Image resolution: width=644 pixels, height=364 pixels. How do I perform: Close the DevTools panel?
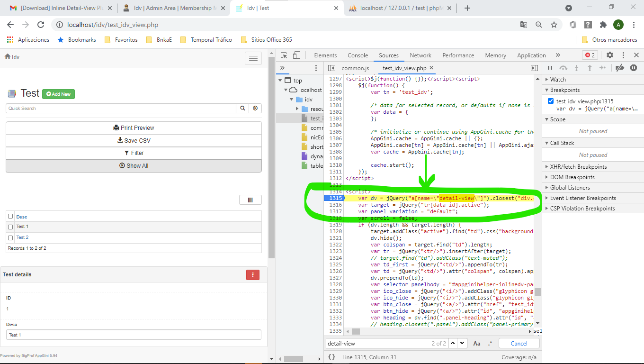coord(636,55)
